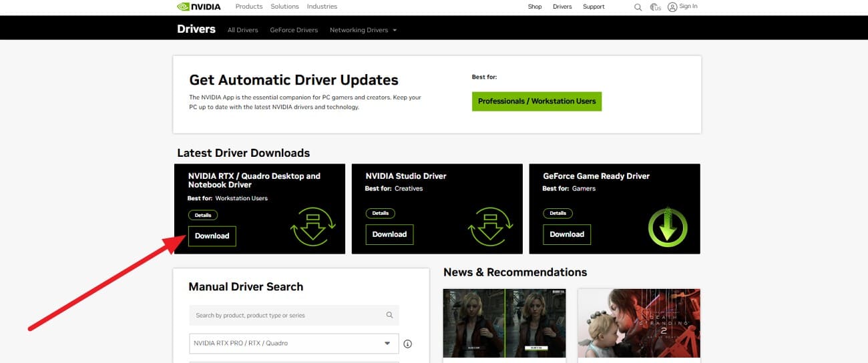Download the GeForce Game Ready Driver
The image size is (868, 363).
coord(567,234)
